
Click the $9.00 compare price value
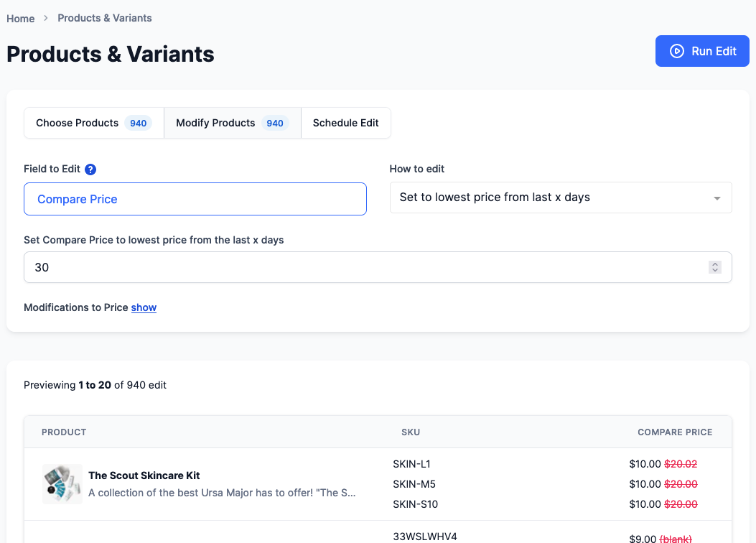tap(643, 539)
